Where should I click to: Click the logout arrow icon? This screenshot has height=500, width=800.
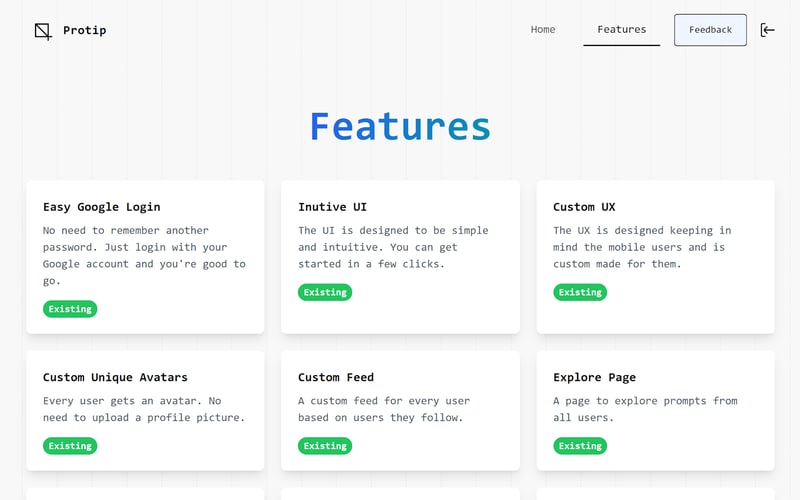[x=767, y=30]
